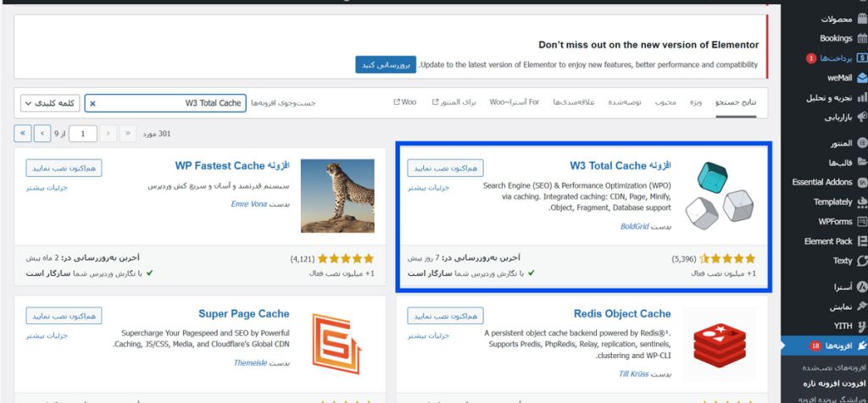View more details for W3 Total Cache
The image size is (868, 403).
tap(428, 187)
